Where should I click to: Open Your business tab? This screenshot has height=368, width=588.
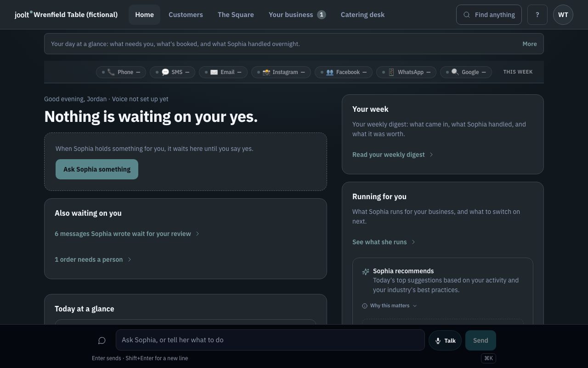pyautogui.click(x=297, y=15)
